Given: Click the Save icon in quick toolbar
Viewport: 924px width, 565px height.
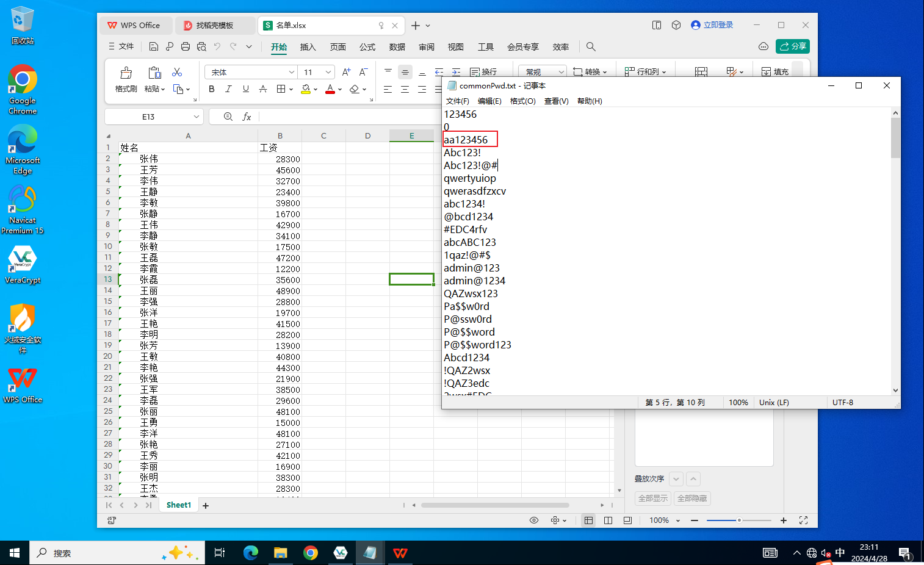Looking at the screenshot, I should [154, 46].
